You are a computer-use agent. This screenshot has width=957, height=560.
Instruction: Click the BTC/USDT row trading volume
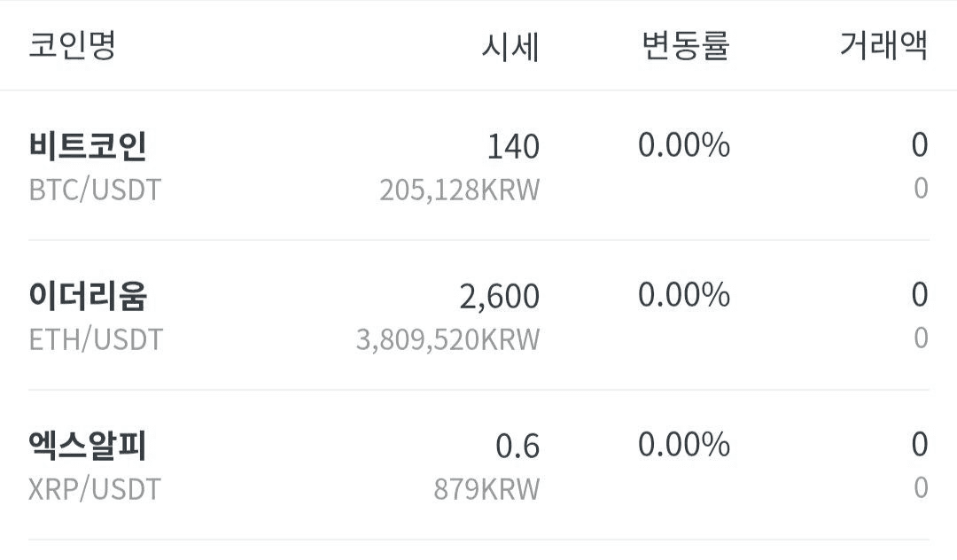tap(920, 145)
